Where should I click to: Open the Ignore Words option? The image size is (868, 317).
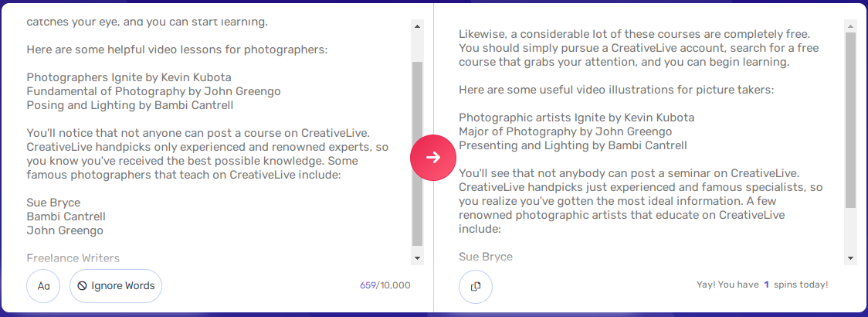116,286
